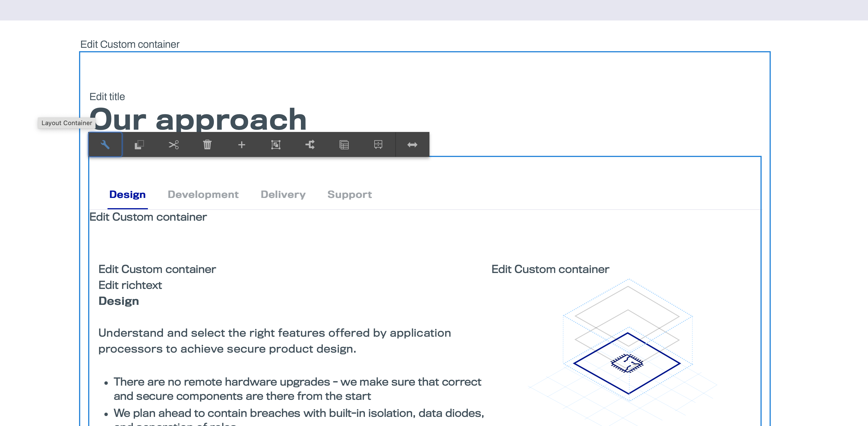Click Edit title above the heading
Image resolution: width=868 pixels, height=426 pixels.
(107, 96)
